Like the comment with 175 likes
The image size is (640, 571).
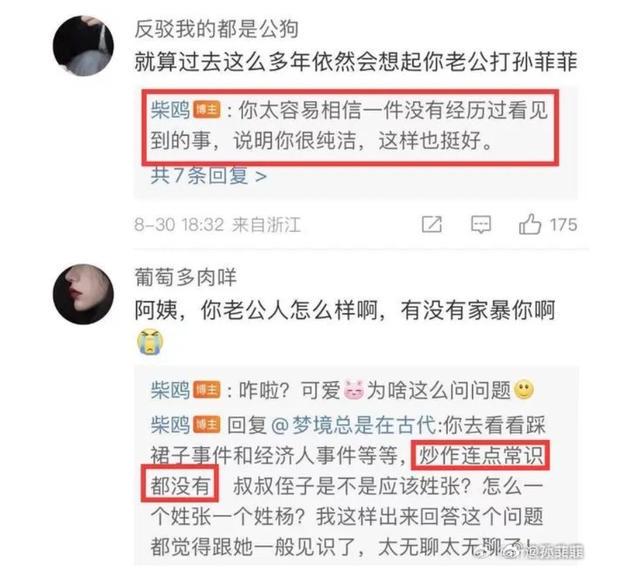[530, 224]
